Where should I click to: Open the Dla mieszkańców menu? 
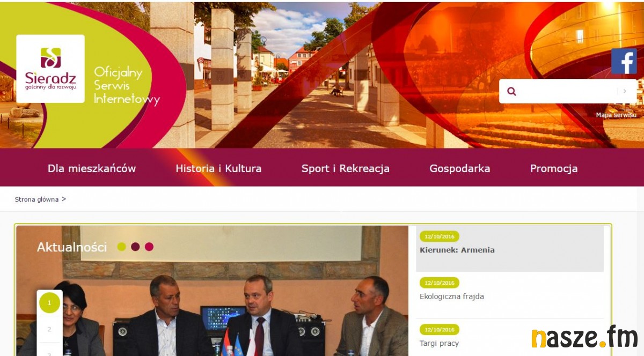tap(92, 168)
